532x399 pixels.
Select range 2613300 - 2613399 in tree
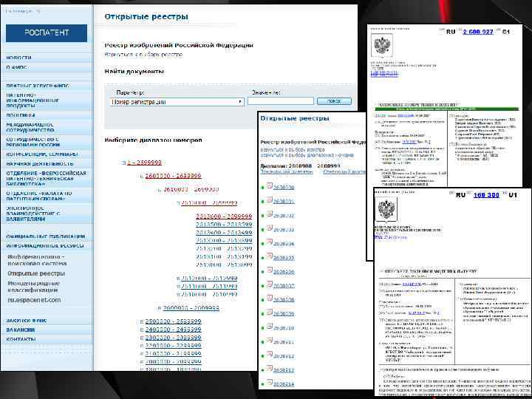[x=224, y=241]
